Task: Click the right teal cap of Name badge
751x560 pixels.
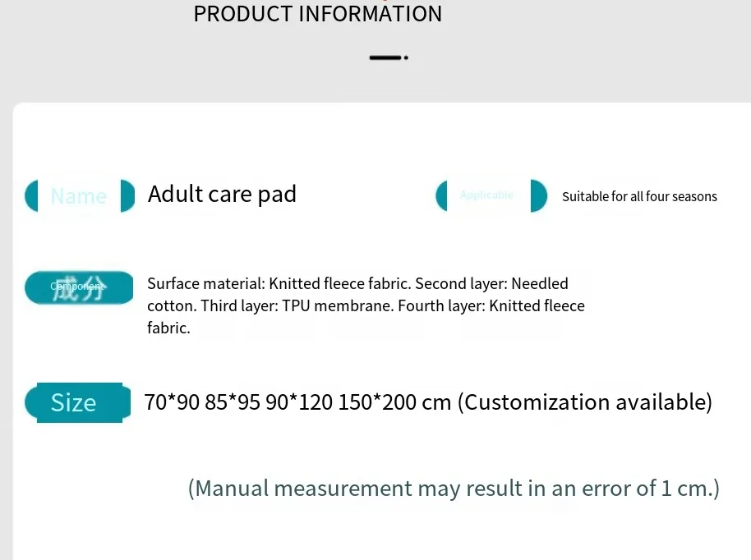Action: click(x=127, y=195)
